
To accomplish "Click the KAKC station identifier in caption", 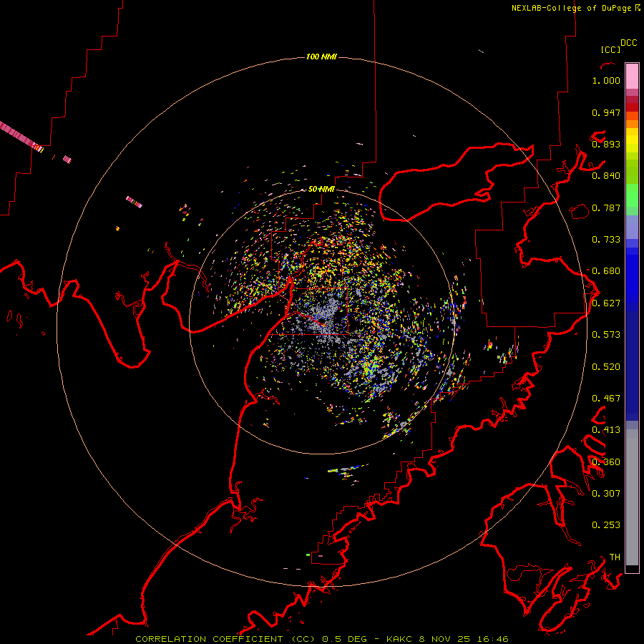I will coord(399,639).
